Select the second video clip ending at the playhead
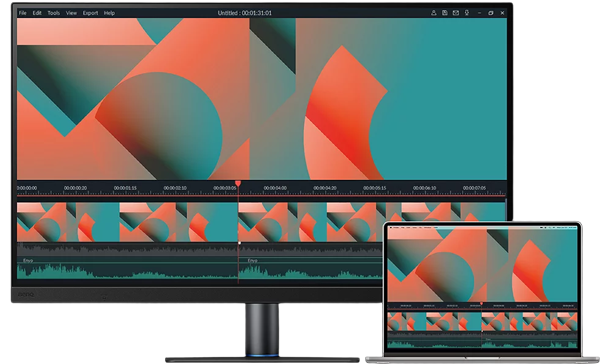The height and width of the screenshot is (364, 600). tap(178, 222)
